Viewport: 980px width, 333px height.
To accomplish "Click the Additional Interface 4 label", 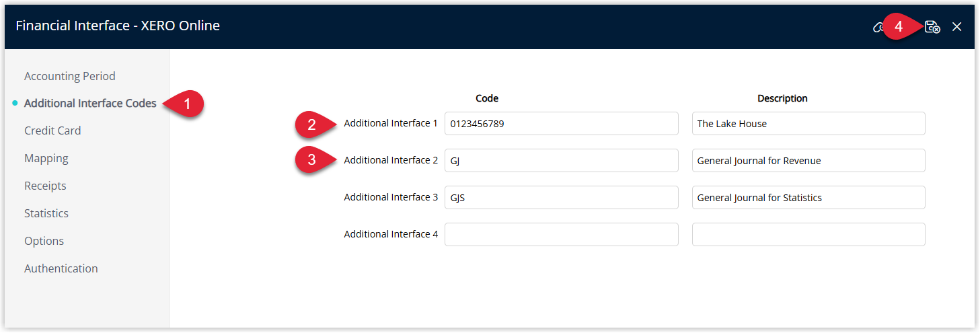I will point(391,234).
